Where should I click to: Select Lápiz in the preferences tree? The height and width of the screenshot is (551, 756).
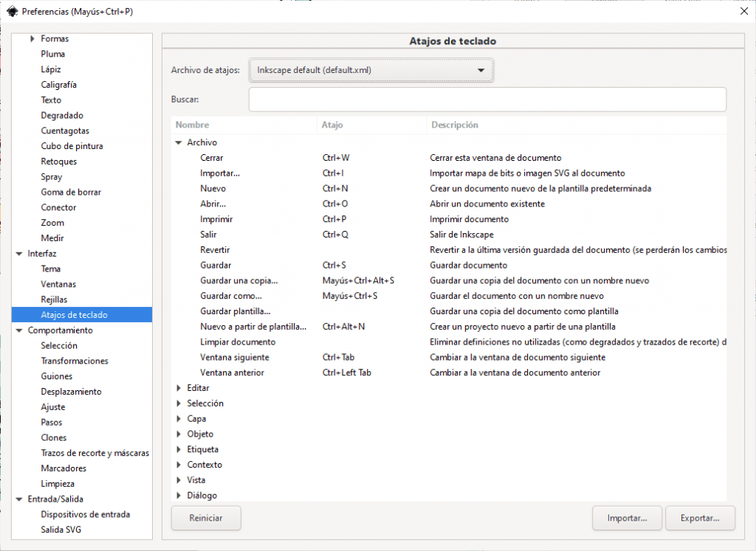[51, 69]
